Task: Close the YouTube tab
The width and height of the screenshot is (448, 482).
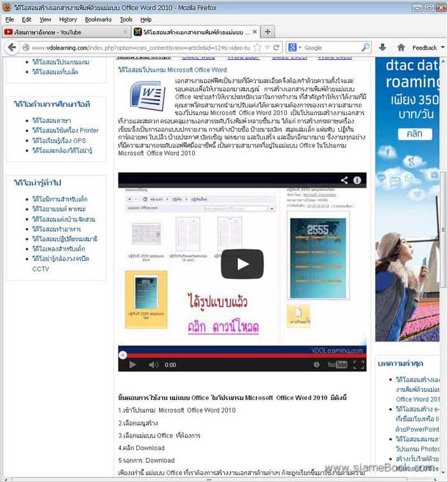Action: (125, 32)
